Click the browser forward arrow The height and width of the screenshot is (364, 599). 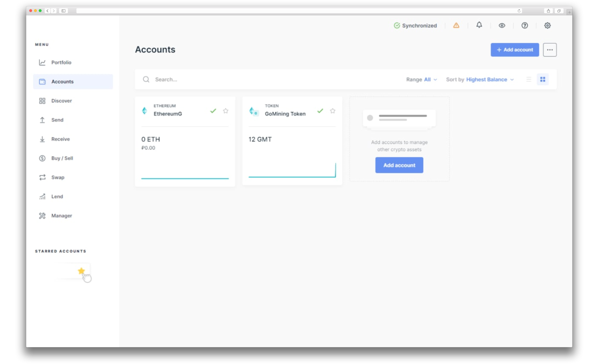54,11
